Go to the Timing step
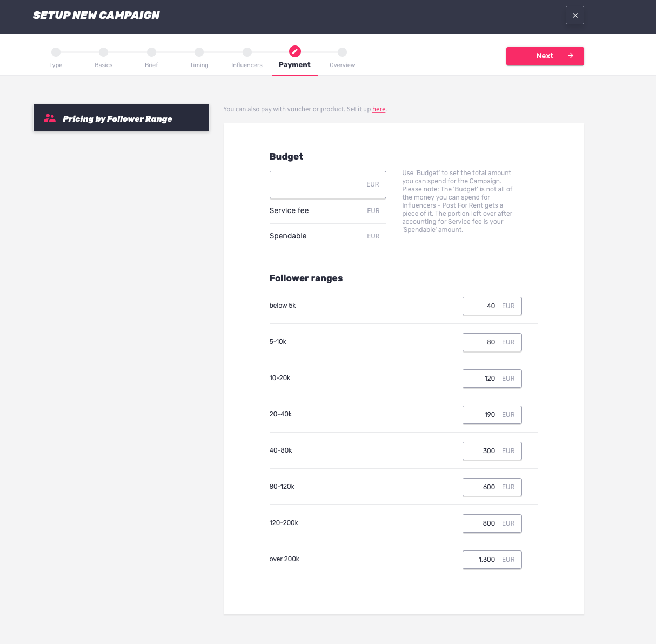The height and width of the screenshot is (644, 656). click(x=199, y=58)
